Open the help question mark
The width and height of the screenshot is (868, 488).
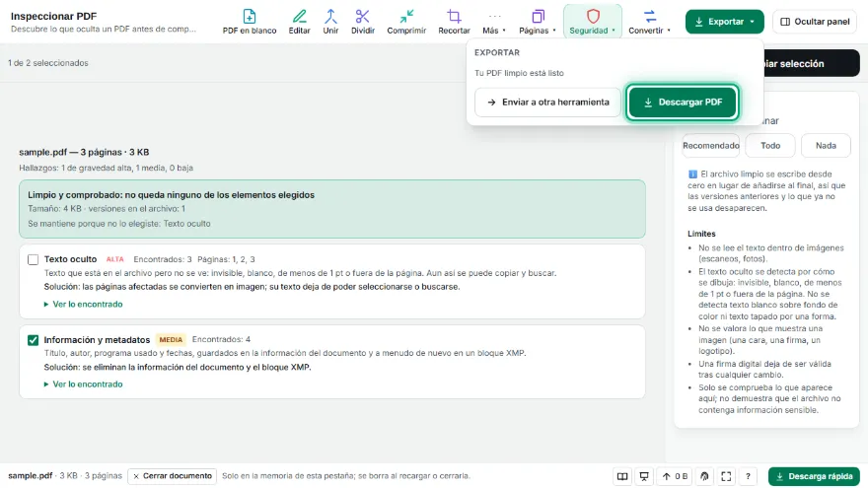point(748,476)
